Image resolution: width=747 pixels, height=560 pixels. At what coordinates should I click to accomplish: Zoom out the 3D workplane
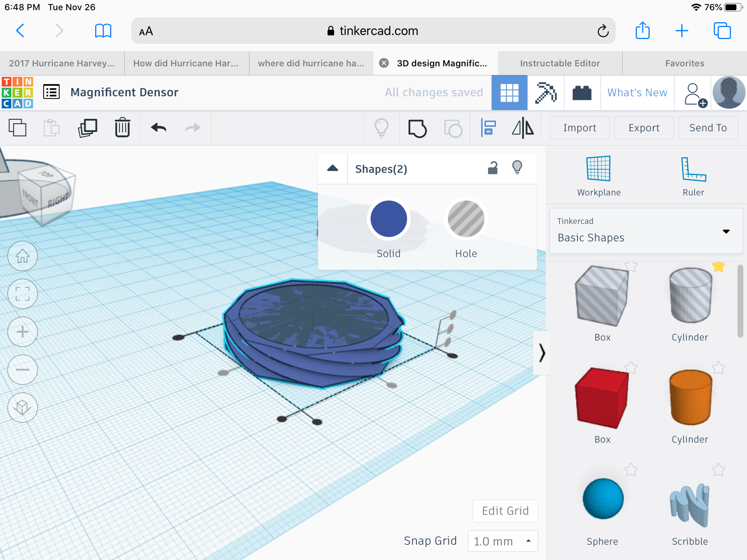click(23, 370)
